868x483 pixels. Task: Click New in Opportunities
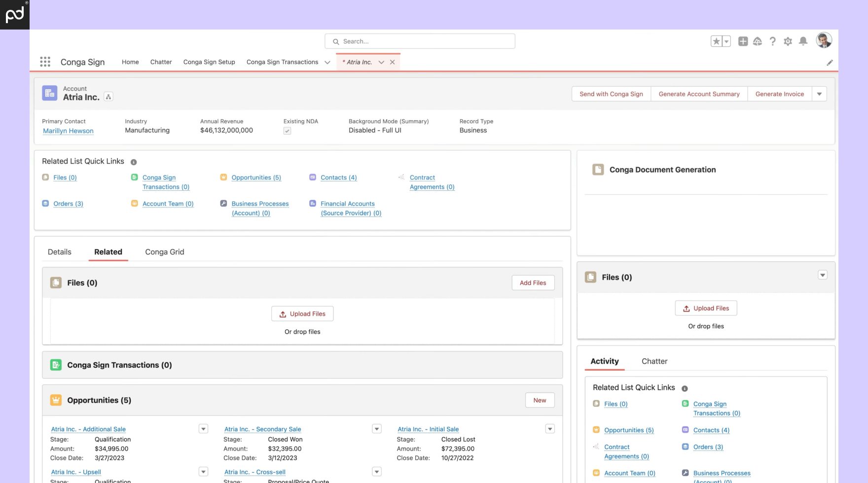540,400
